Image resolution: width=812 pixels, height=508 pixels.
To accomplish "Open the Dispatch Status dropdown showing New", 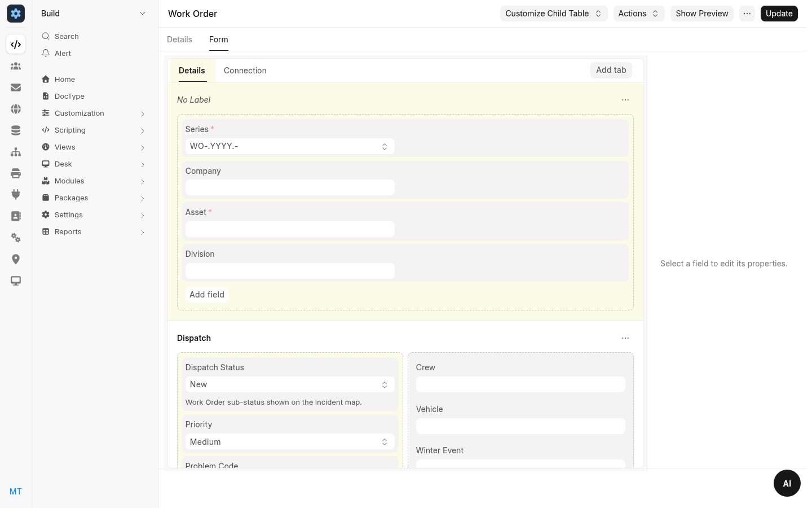I will click(290, 384).
